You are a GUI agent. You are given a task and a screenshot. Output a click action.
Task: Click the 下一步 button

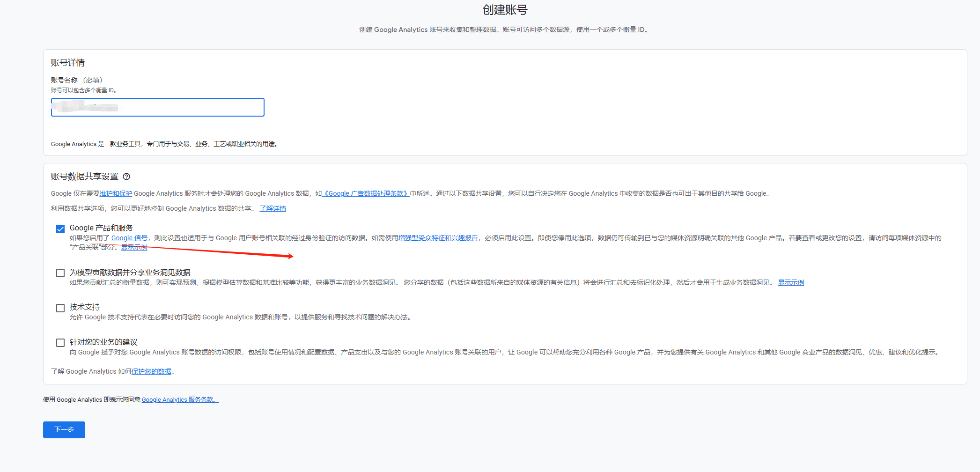point(64,430)
